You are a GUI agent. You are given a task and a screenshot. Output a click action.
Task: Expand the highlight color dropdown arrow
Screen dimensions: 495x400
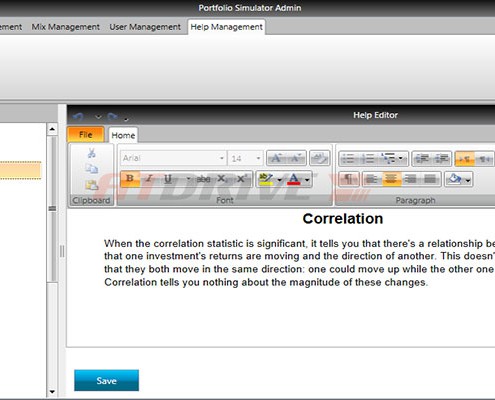tap(280, 180)
